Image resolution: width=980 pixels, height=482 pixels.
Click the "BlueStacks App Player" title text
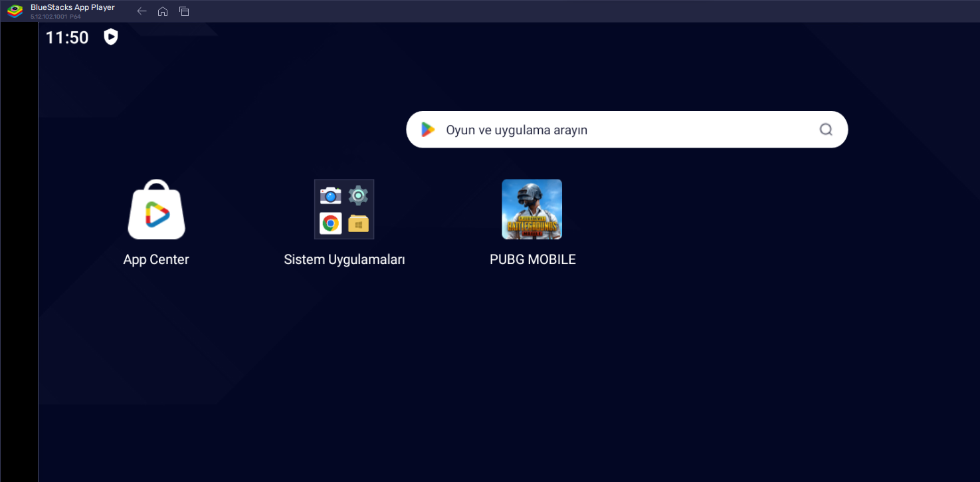pos(72,7)
